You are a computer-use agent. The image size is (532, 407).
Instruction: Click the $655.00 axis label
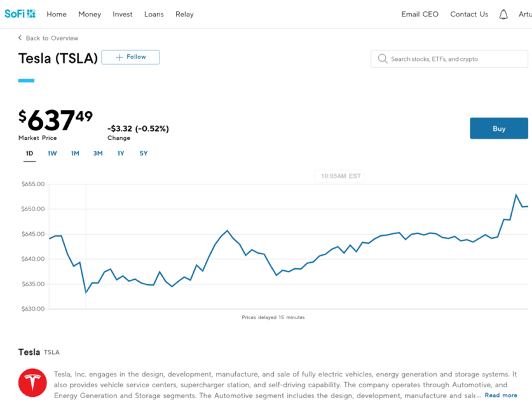[33, 184]
